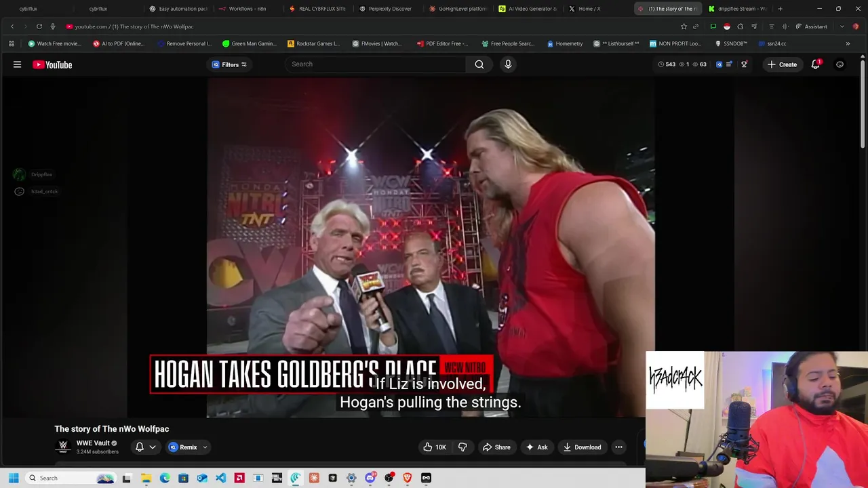Open the apps grid icon in bookmarks bar
Viewport: 868px width, 488px height.
12,43
